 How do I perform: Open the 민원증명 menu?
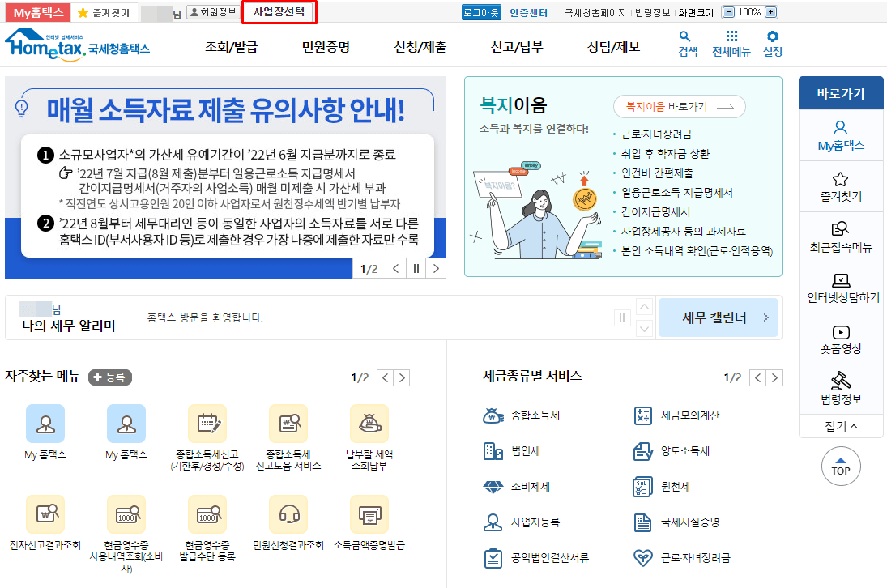326,47
